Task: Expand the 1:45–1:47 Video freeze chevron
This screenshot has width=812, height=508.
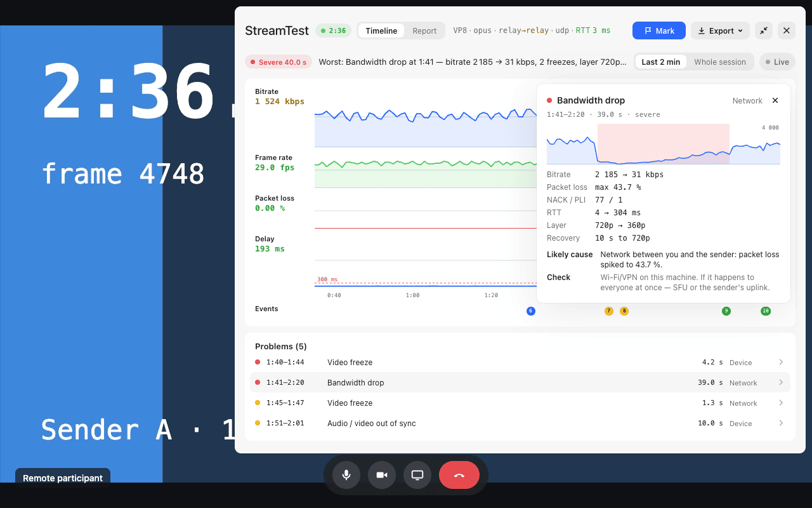Action: 781,403
